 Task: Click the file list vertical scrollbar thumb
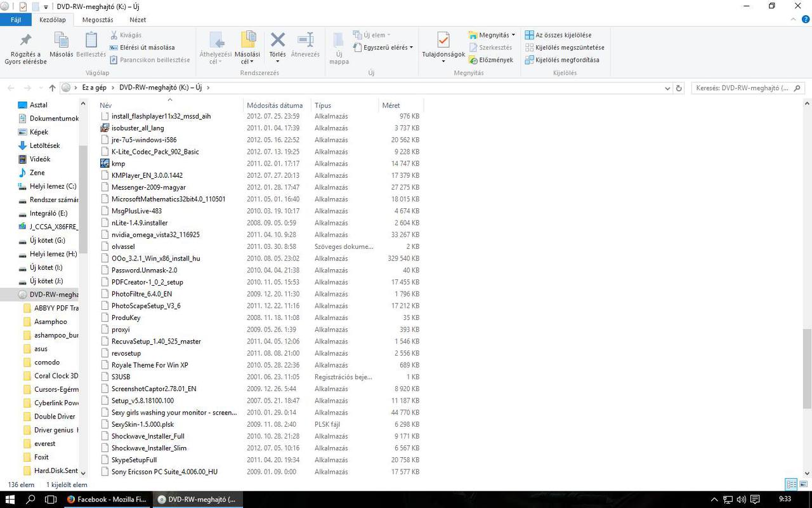[807, 368]
